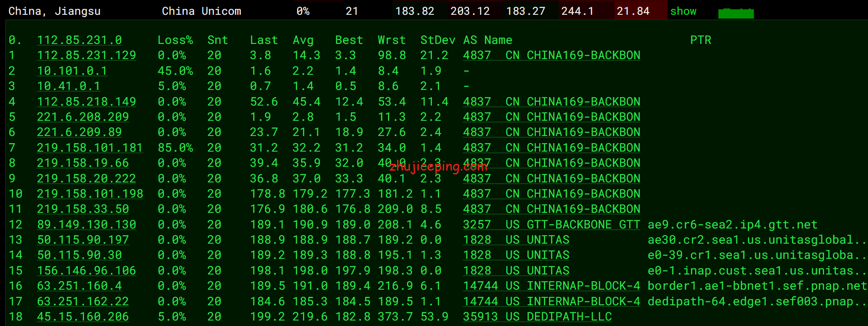This screenshot has width=868, height=326.
Task: Click hop 7 IP 219.158.101.181
Action: pos(90,148)
